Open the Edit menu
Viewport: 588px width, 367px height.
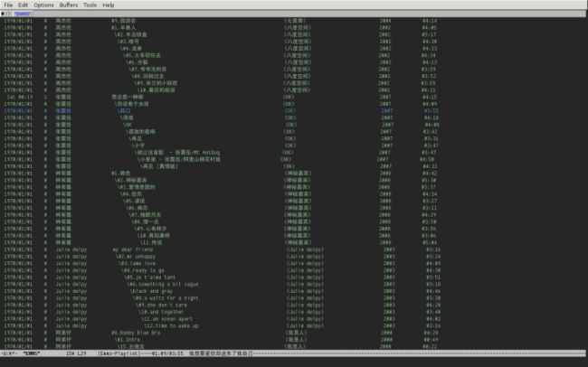(23, 5)
